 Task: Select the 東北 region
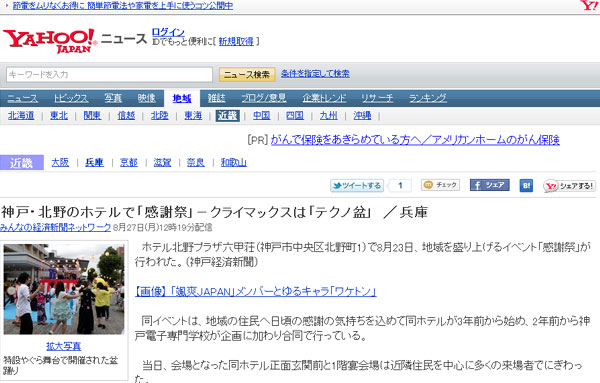click(x=59, y=116)
